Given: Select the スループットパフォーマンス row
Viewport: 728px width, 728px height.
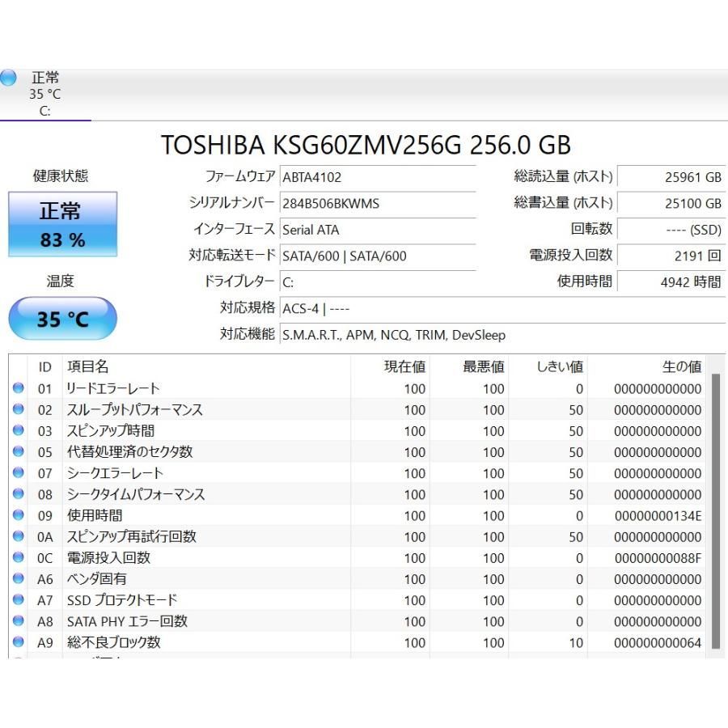Looking at the screenshot, I should 358,409.
